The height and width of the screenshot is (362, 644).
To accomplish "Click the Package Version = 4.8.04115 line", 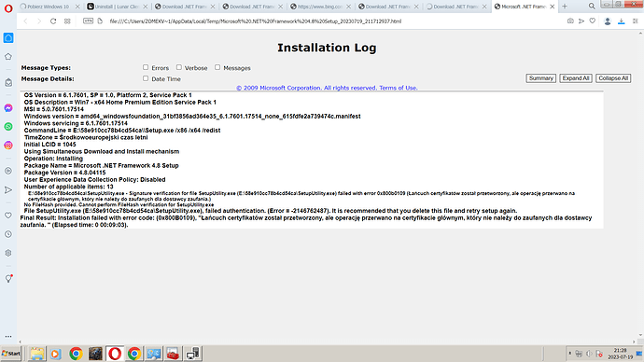I will pyautogui.click(x=65, y=173).
